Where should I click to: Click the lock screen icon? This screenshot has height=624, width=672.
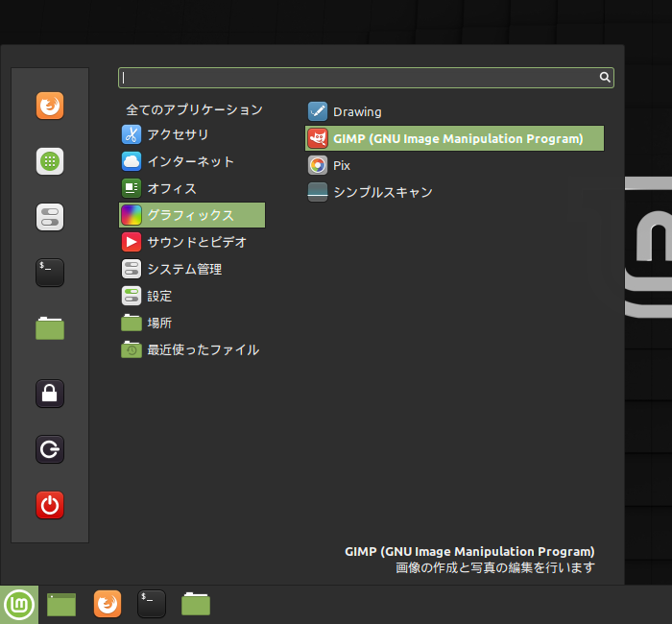pyautogui.click(x=50, y=394)
